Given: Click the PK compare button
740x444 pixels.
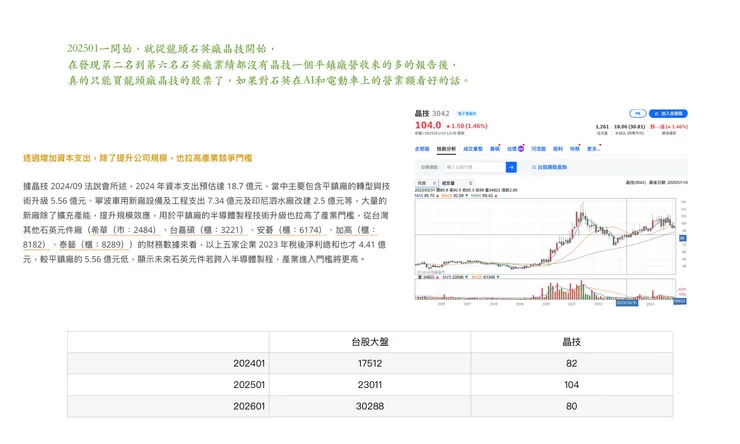Looking at the screenshot, I should pos(638,114).
